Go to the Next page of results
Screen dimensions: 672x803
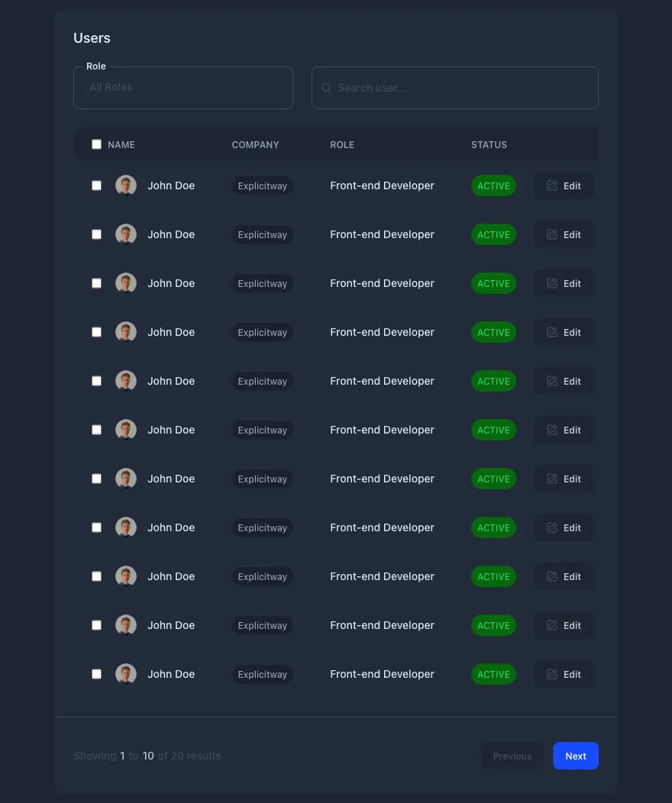tap(576, 756)
